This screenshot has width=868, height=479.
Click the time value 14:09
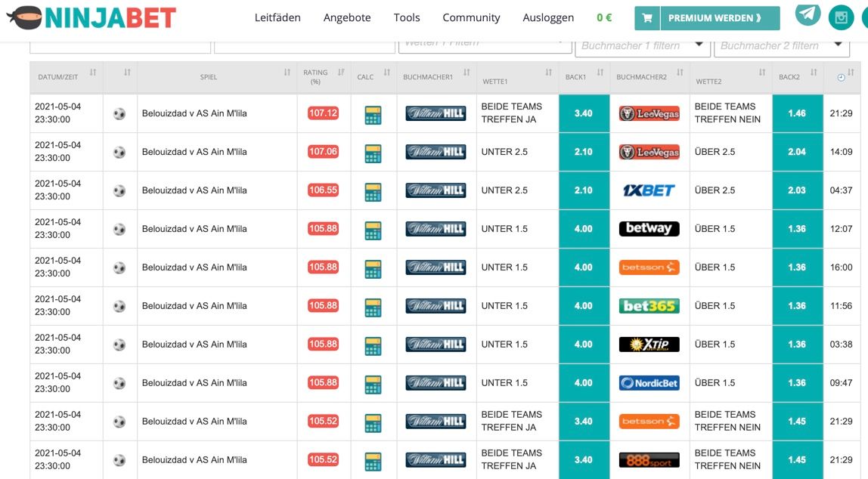pos(841,152)
